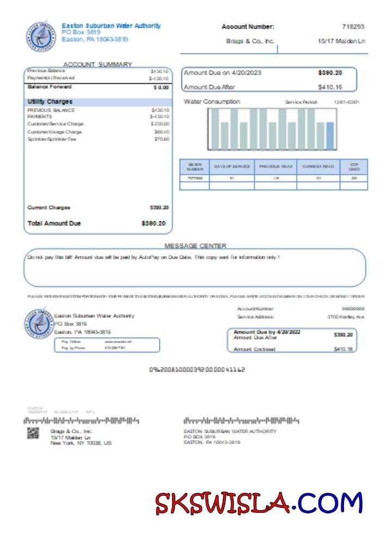Select the ACCOUNT SUMMARY heading
This screenshot has width=392, height=545.
[x=98, y=64]
